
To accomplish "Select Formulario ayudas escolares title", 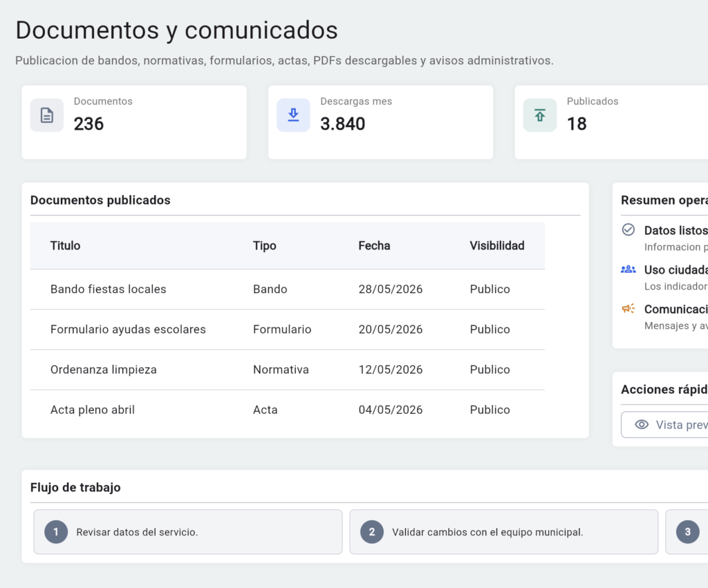I will (128, 330).
